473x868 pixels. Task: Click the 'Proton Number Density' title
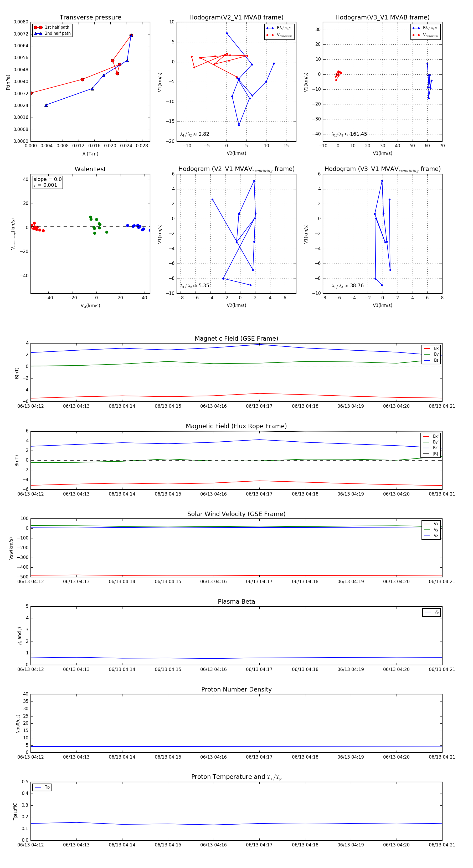point(236,690)
